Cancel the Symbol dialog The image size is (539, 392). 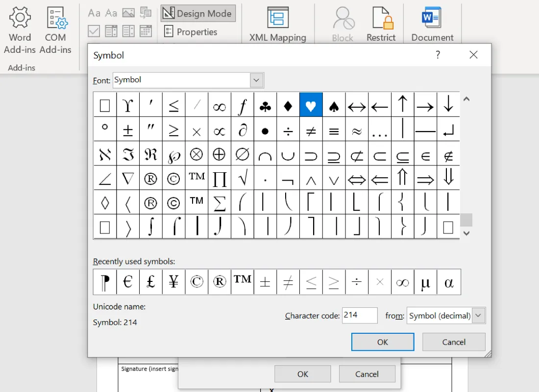[453, 342]
